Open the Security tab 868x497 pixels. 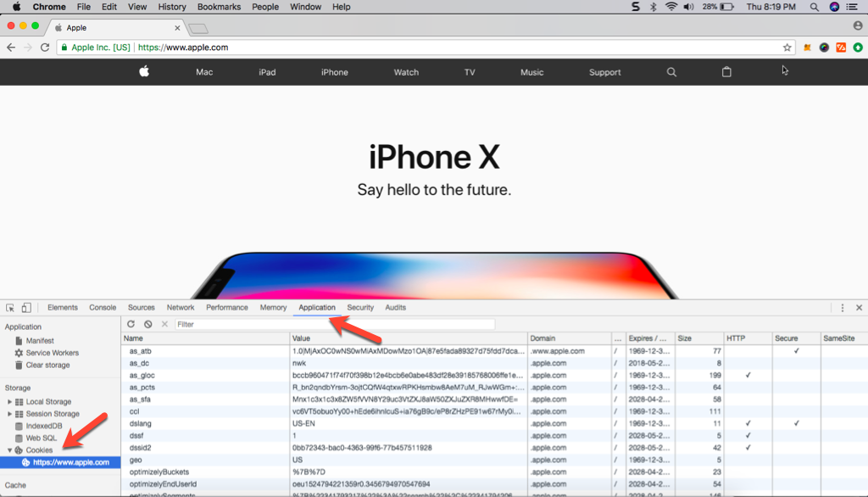(360, 308)
